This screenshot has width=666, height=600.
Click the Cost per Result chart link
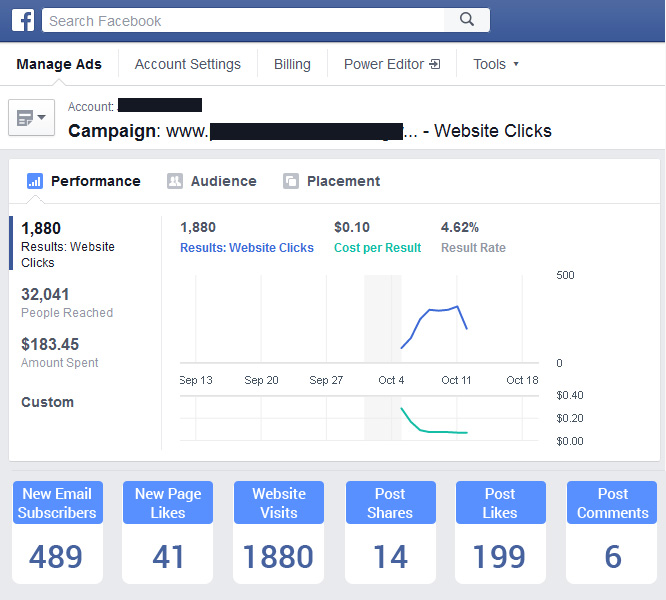tap(377, 248)
